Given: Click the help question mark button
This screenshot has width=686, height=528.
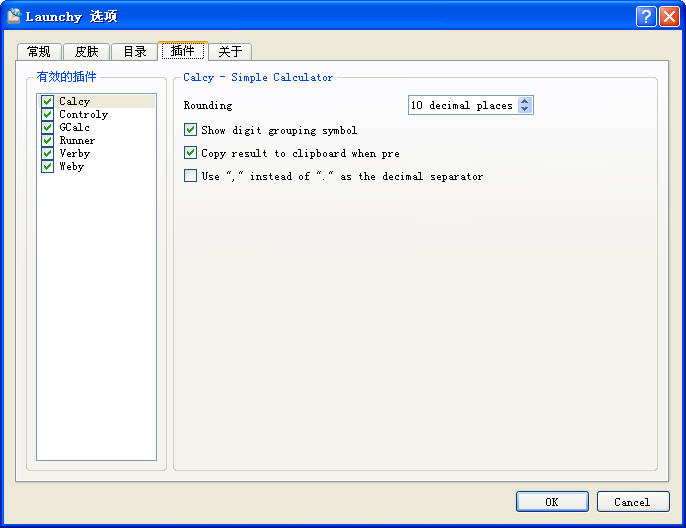Looking at the screenshot, I should (x=646, y=17).
